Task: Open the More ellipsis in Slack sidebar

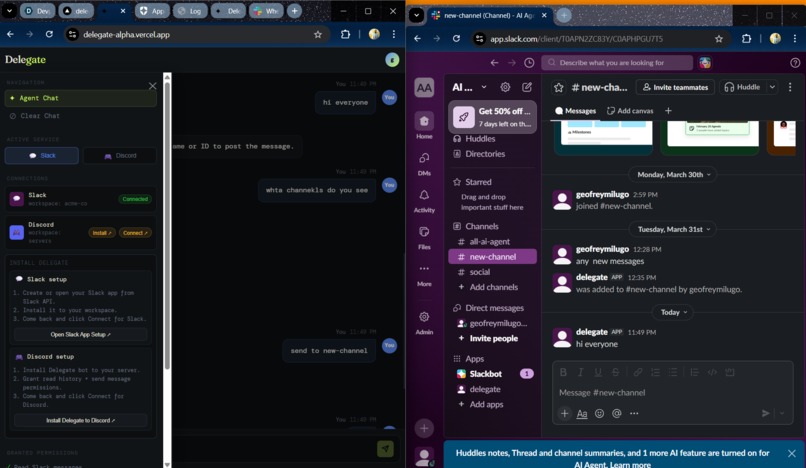Action: (x=424, y=268)
